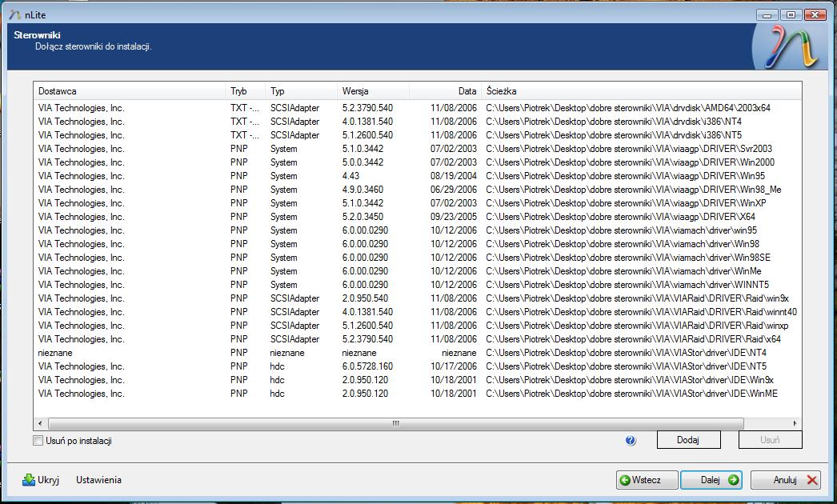Tick the 'Usuń po instalacji' checkbox
The height and width of the screenshot is (504, 837).
click(x=38, y=441)
